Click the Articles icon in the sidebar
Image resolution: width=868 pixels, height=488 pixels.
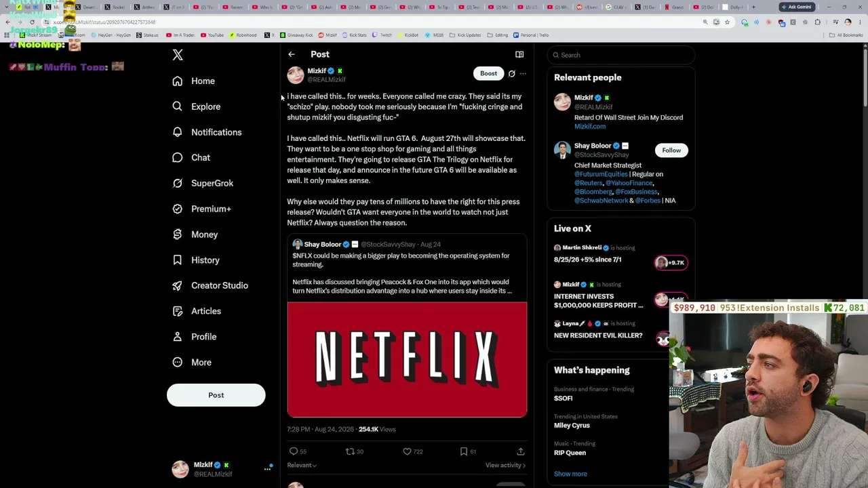pyautogui.click(x=178, y=311)
